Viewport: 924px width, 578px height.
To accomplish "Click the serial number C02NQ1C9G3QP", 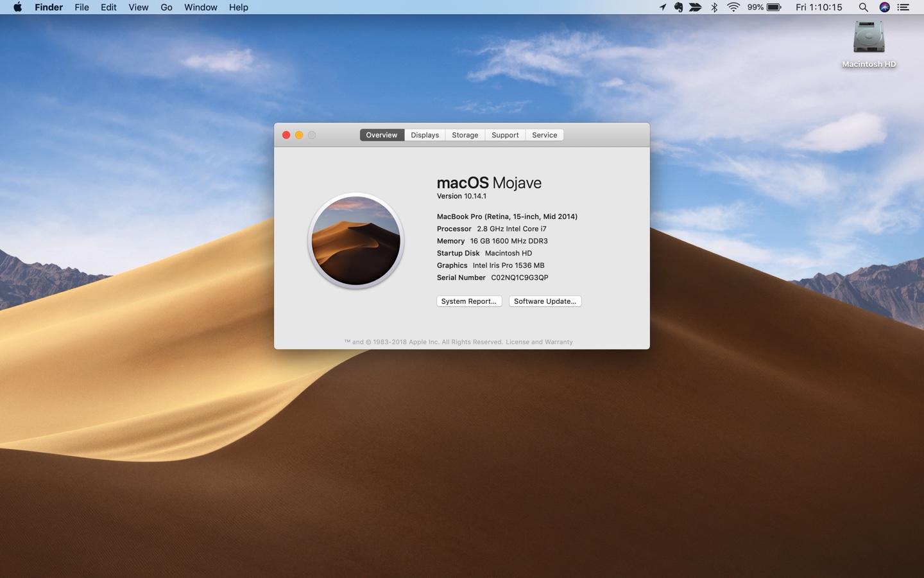I will point(520,277).
